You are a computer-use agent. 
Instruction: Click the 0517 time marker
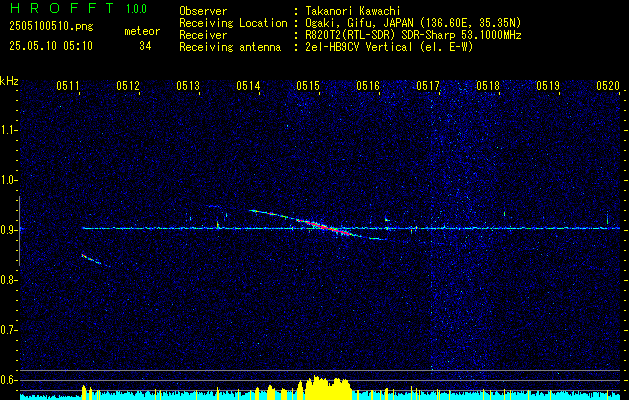tap(428, 85)
